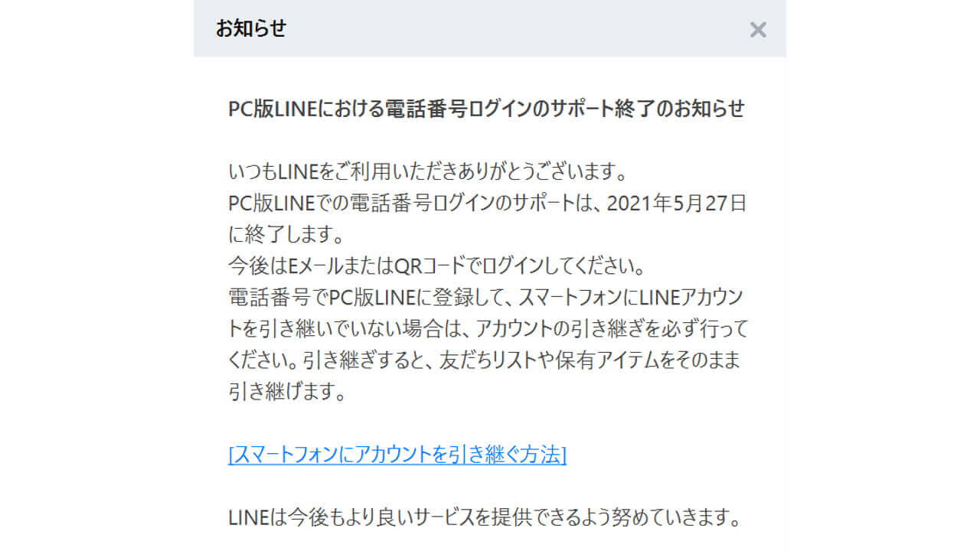
Task: Click the お知らせ title in the header bar
Action: tap(251, 29)
